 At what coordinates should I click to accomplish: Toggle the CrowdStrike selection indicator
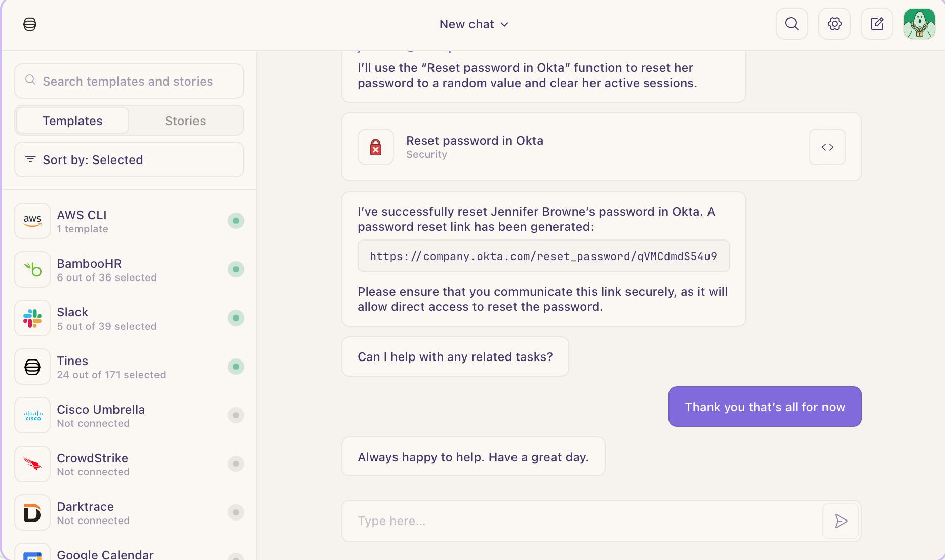pyautogui.click(x=236, y=464)
